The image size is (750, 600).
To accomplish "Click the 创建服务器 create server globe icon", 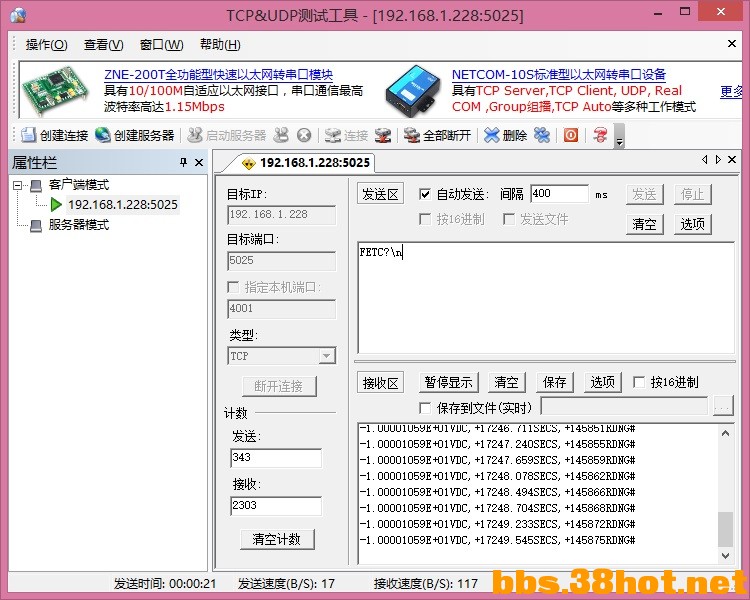I will 102,135.
